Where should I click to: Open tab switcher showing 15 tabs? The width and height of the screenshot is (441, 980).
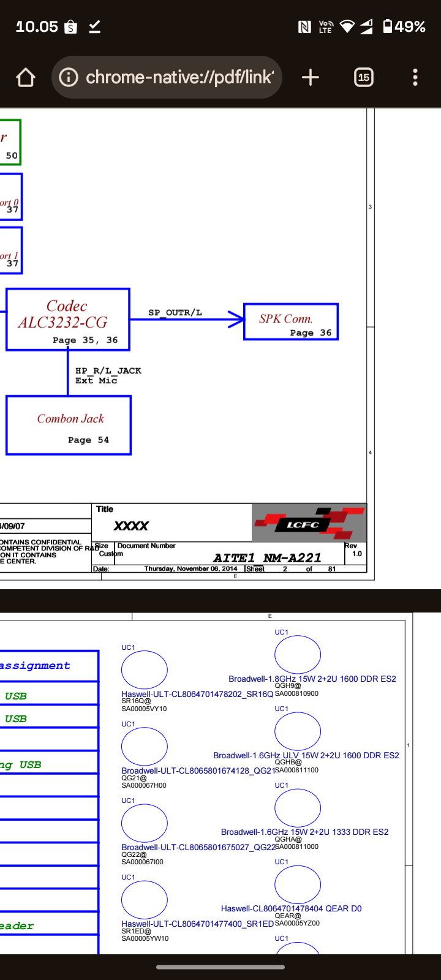364,77
